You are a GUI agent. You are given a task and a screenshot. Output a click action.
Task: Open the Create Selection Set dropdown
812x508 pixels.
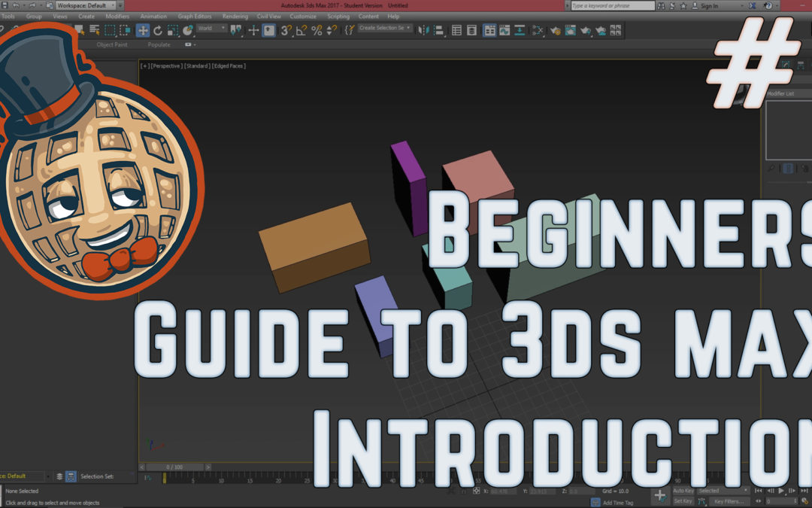coord(385,28)
